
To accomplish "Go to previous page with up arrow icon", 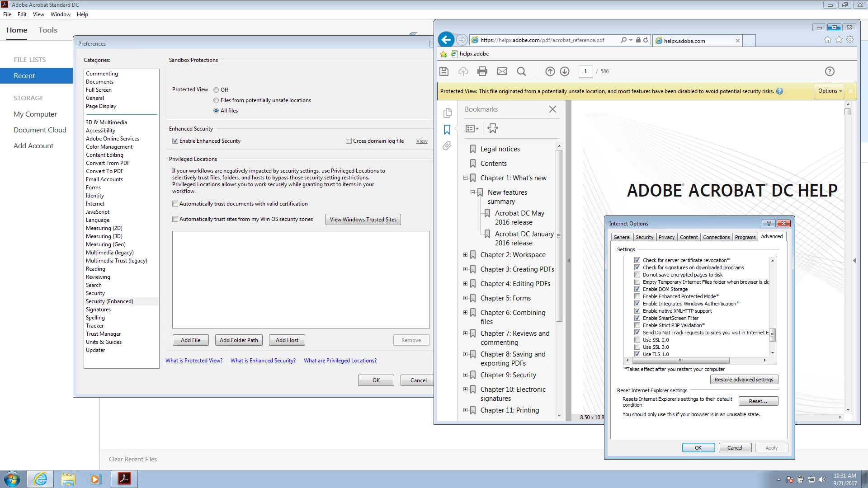I will click(x=550, y=71).
